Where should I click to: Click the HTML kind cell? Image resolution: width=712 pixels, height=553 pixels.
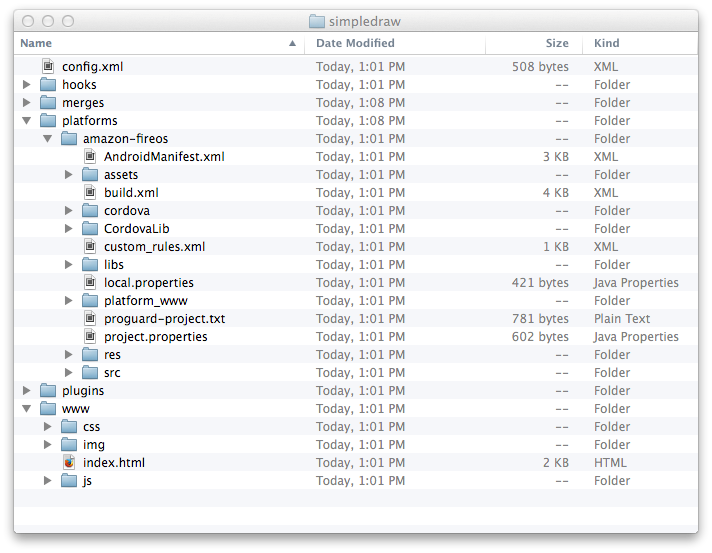pyautogui.click(x=610, y=463)
